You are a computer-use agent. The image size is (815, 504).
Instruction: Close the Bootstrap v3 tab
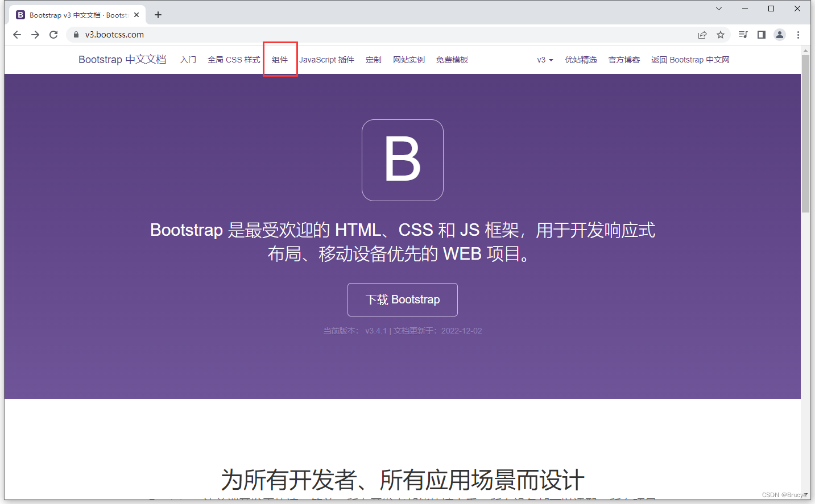[136, 15]
